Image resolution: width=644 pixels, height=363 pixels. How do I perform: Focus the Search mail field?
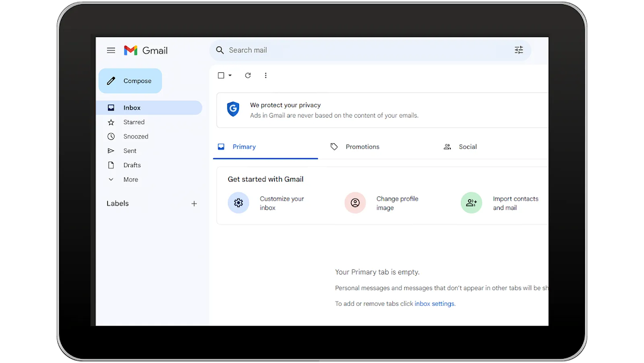370,50
